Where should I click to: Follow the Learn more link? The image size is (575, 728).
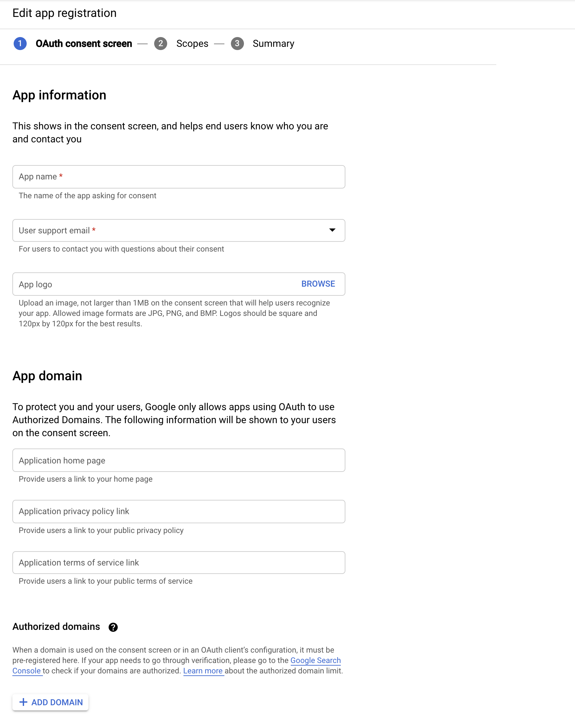pyautogui.click(x=203, y=671)
